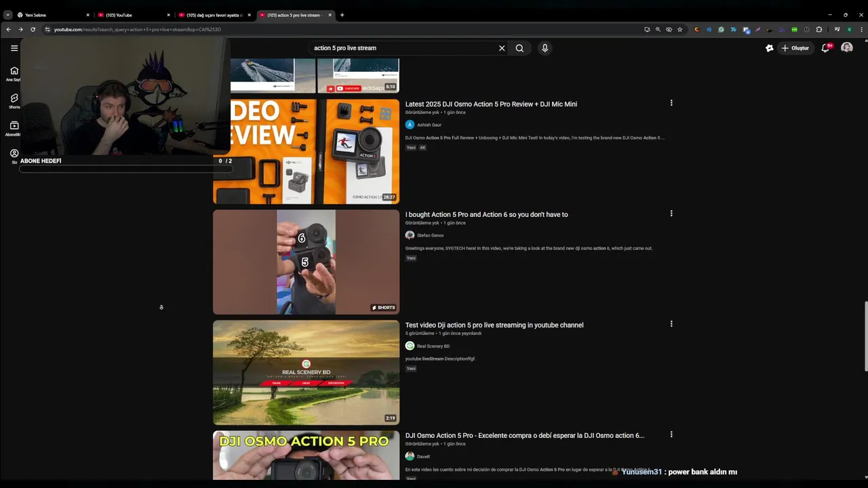Open the Grammarly extension icon
This screenshot has width=868, height=488.
coord(721,29)
